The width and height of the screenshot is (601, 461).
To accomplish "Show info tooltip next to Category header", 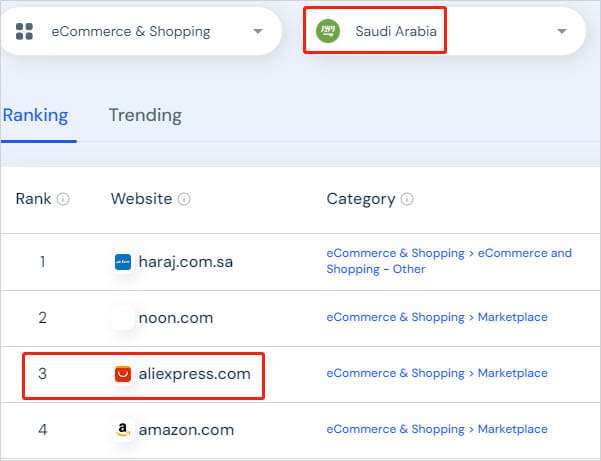I will pos(407,199).
